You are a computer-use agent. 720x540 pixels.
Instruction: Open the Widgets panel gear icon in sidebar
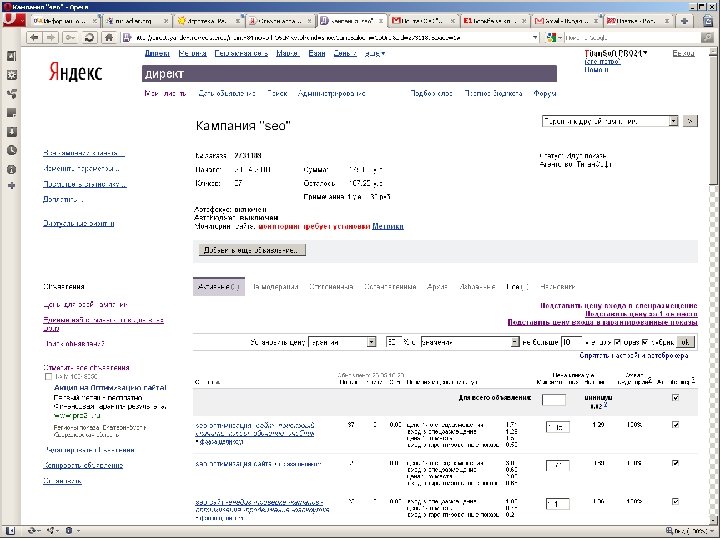11,75
